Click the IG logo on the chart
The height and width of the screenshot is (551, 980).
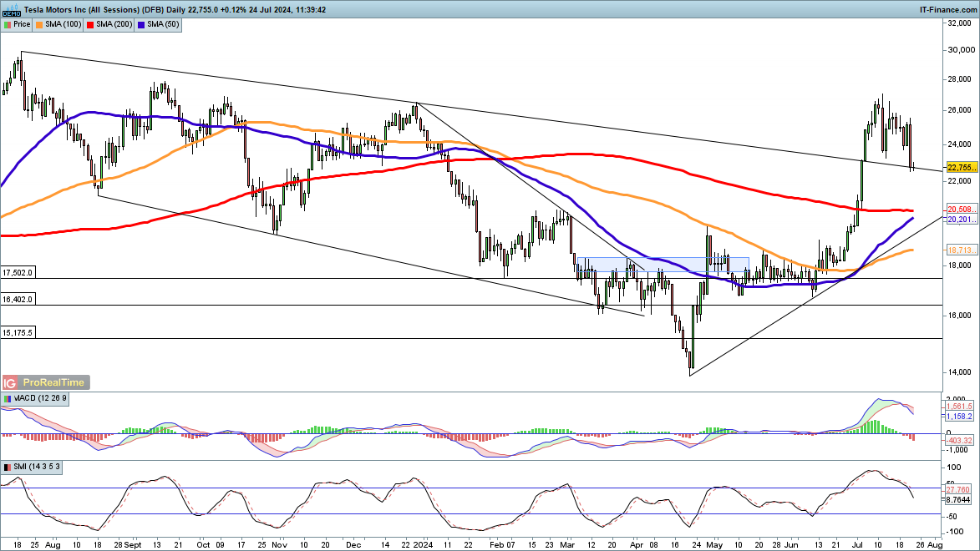(x=10, y=382)
